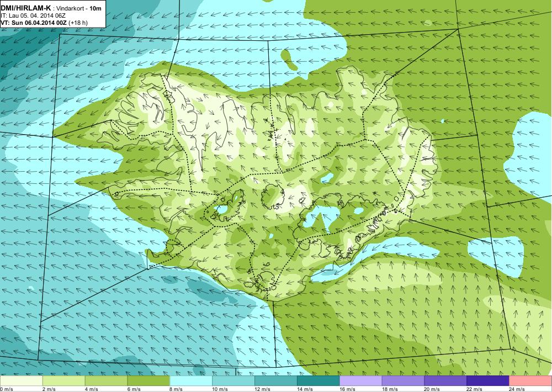Screen dimensions: 552x392
Task: Click the '24 m/s' legend label
Action: pyautogui.click(x=517, y=389)
